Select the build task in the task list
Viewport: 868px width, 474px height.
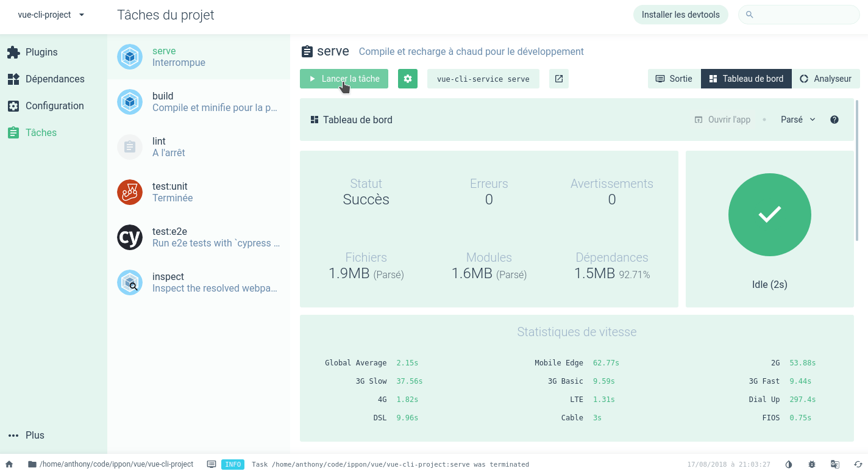(x=183, y=101)
